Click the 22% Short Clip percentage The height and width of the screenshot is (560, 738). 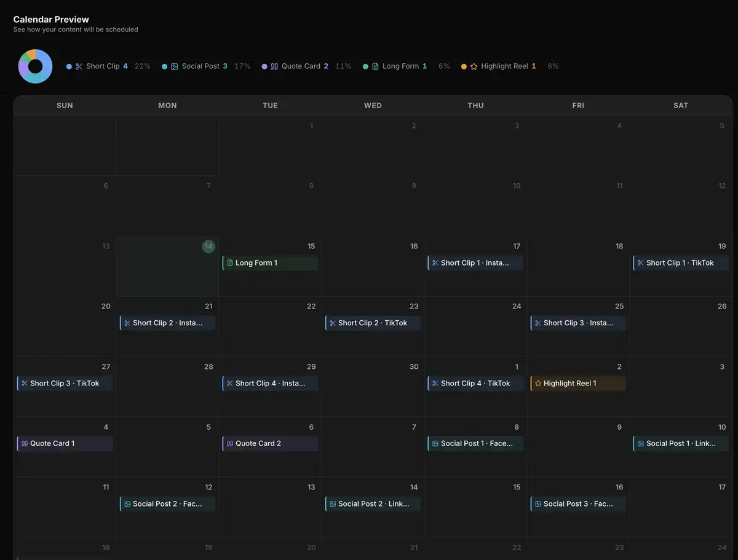(x=143, y=66)
